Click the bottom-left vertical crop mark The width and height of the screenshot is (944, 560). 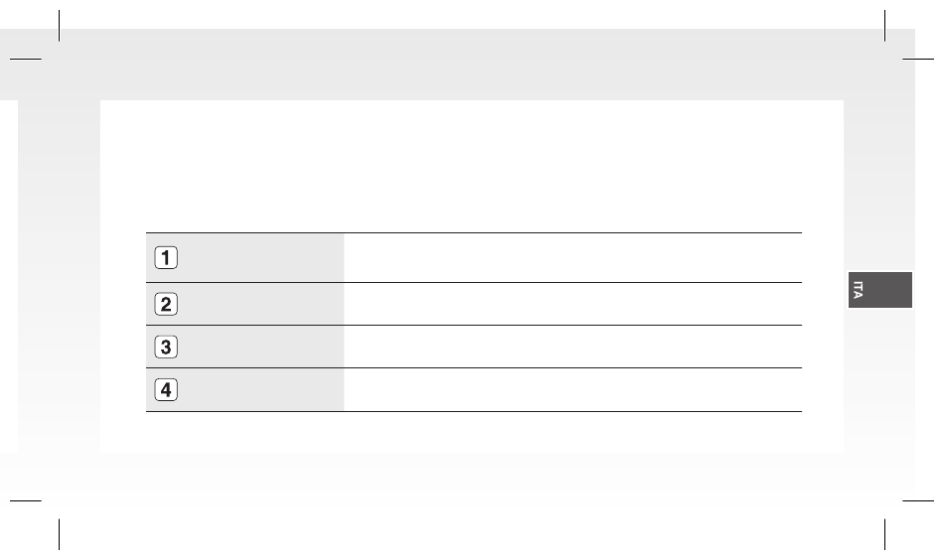59,534
